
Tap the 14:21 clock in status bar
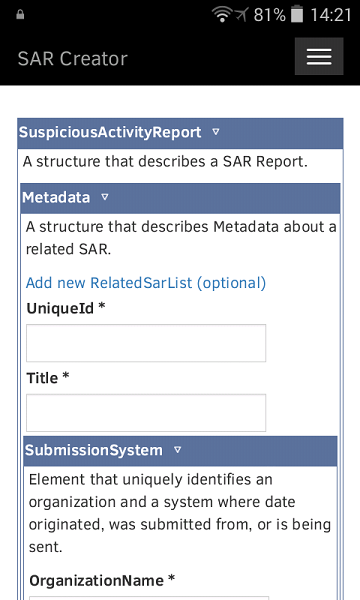331,15
